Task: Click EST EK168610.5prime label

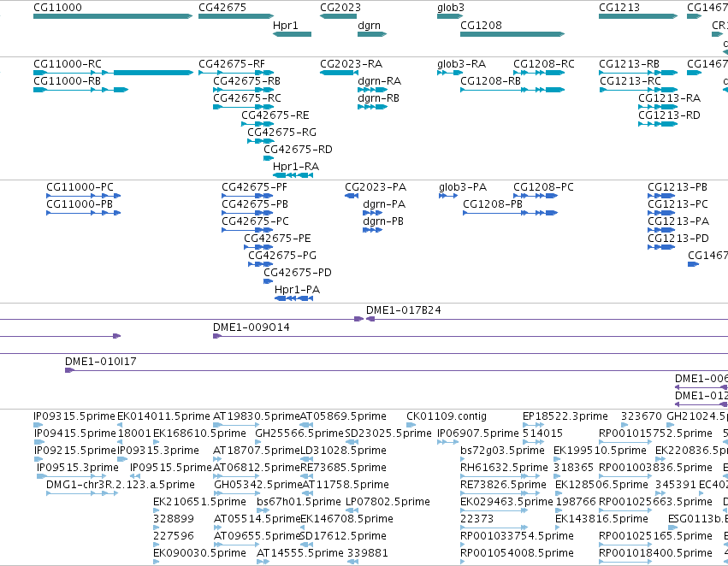Action: pos(199,433)
